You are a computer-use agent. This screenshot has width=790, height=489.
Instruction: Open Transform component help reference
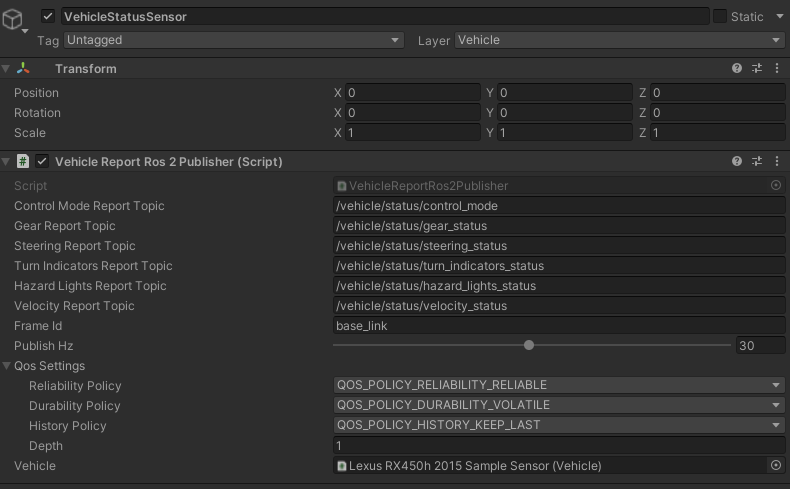coord(737,68)
